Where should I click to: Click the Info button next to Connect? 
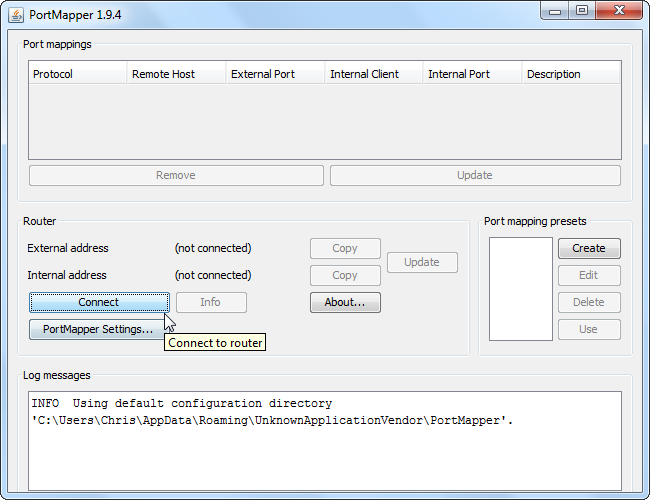[211, 302]
